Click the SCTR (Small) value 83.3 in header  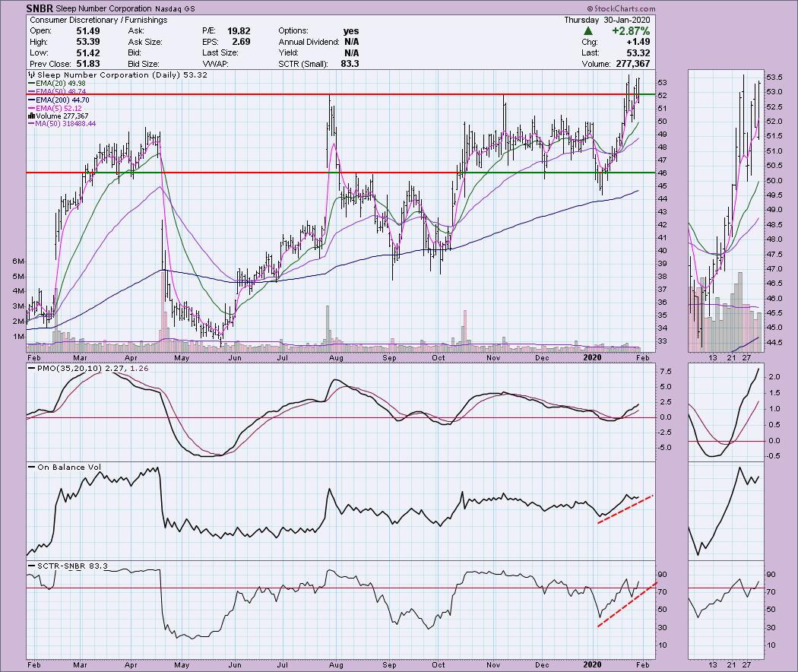[350, 64]
